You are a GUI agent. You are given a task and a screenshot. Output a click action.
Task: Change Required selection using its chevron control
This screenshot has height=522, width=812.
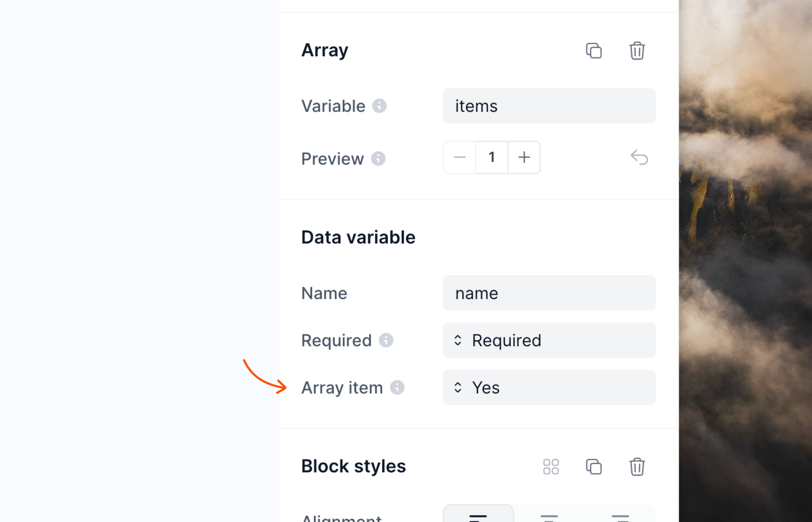coord(458,341)
